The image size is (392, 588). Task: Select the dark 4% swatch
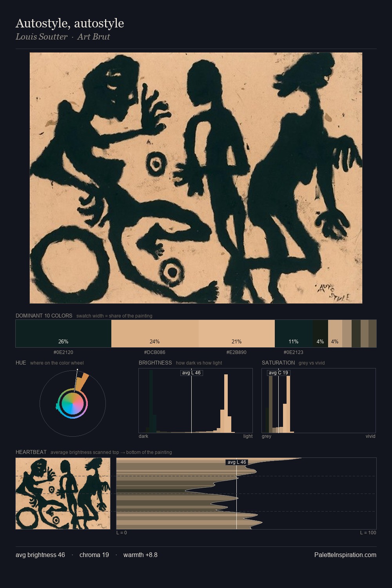coord(320,334)
